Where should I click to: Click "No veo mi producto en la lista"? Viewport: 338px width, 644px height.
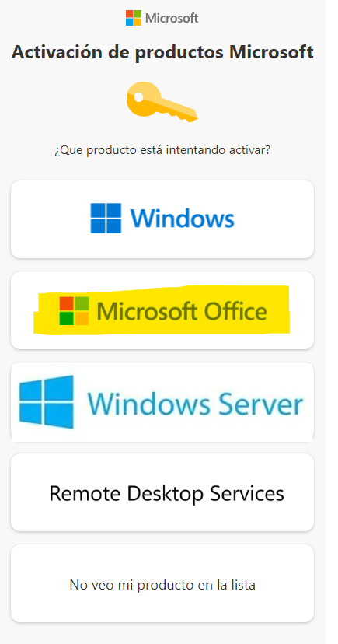point(162,583)
